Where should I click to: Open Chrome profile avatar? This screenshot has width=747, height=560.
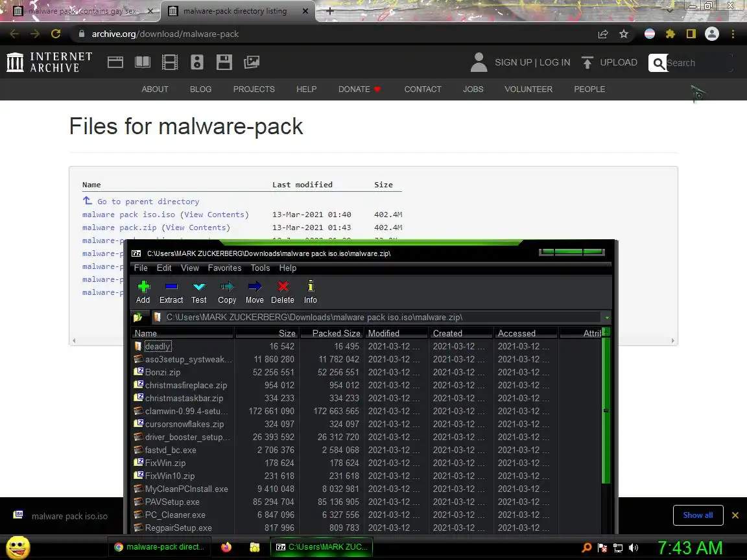[x=712, y=34]
